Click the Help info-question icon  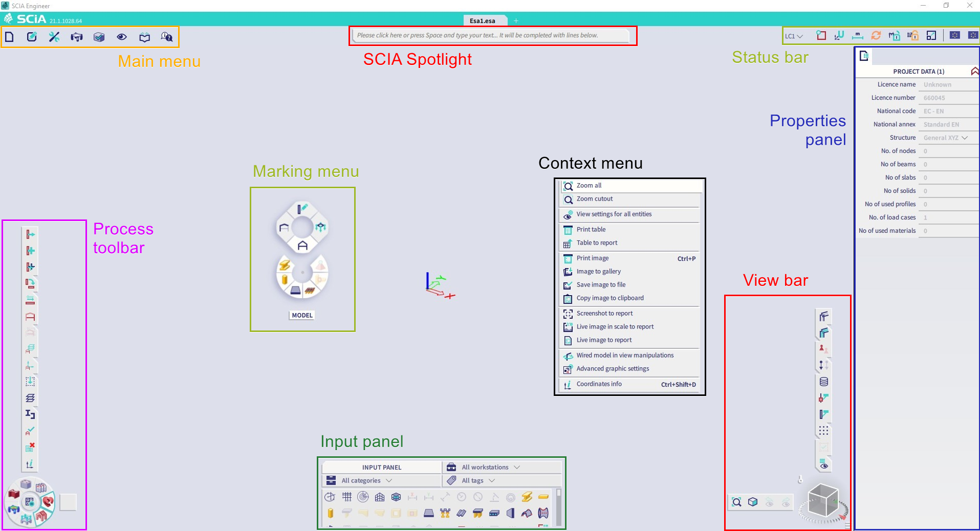(166, 37)
